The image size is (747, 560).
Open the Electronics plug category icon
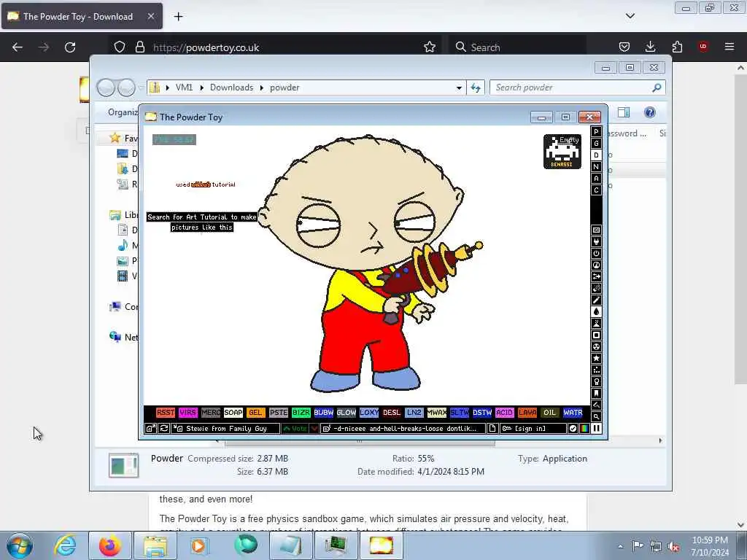point(596,242)
